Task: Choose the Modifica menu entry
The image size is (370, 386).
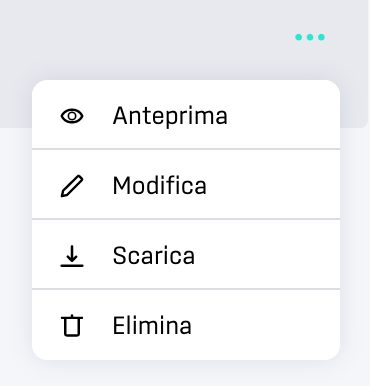Action: 186,184
